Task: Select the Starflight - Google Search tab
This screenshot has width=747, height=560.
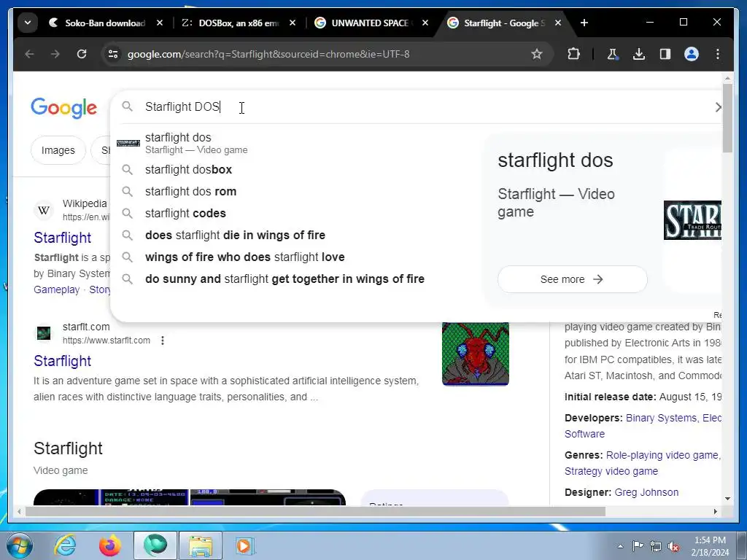Action: pyautogui.click(x=504, y=23)
